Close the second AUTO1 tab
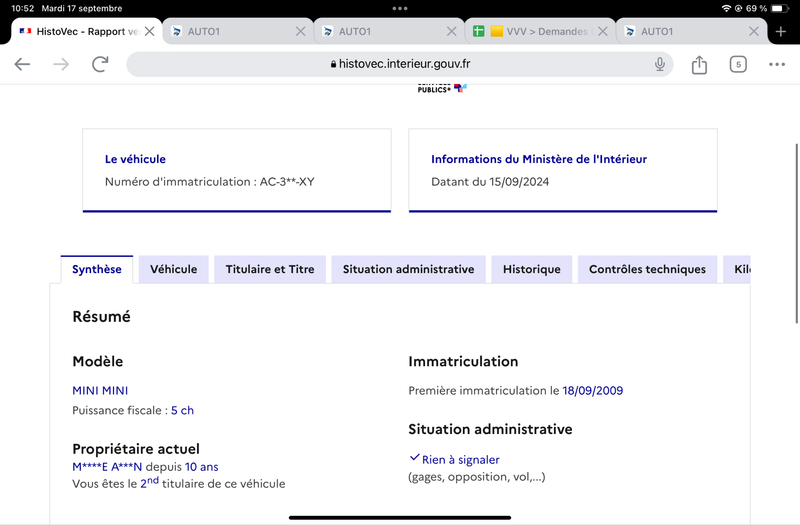Viewport: 800px width, 525px height. tap(452, 32)
